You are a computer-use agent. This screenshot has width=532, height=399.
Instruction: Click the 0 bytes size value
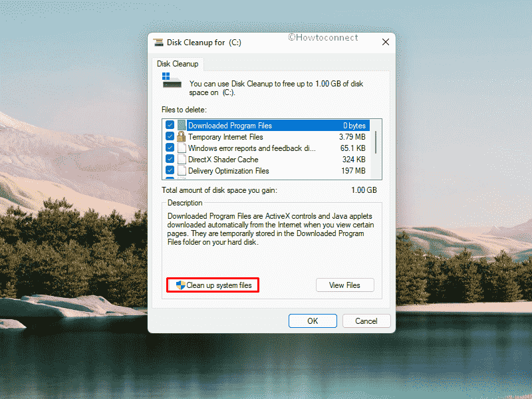click(354, 126)
